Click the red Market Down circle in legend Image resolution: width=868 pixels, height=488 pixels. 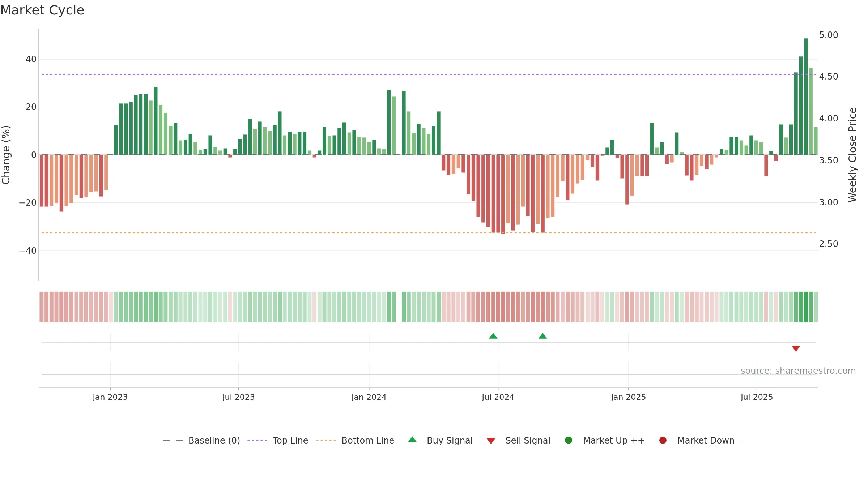coord(663,440)
